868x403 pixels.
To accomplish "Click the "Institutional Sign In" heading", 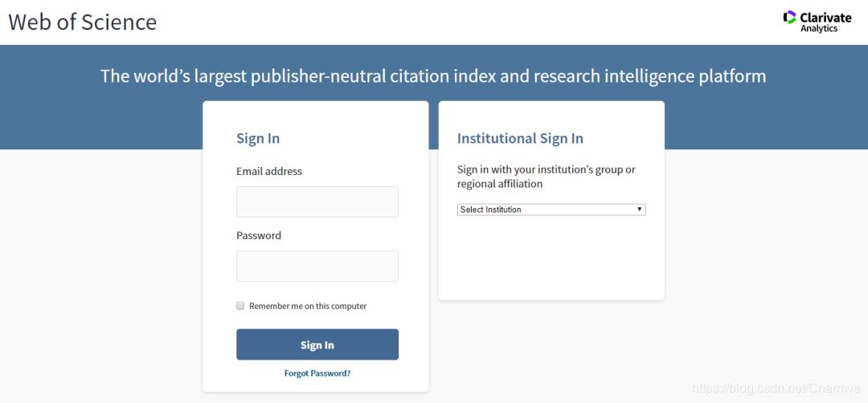I will (520, 138).
